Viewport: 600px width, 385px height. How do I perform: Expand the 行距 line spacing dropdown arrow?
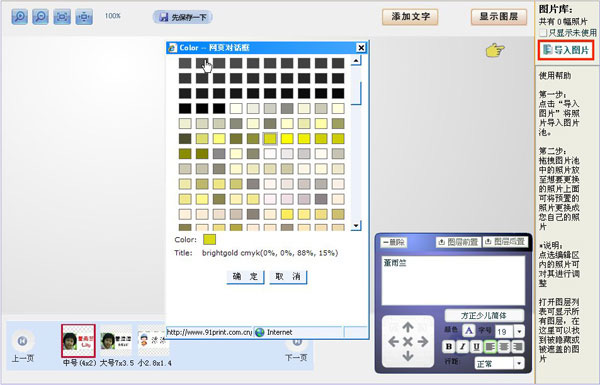pyautogui.click(x=519, y=363)
